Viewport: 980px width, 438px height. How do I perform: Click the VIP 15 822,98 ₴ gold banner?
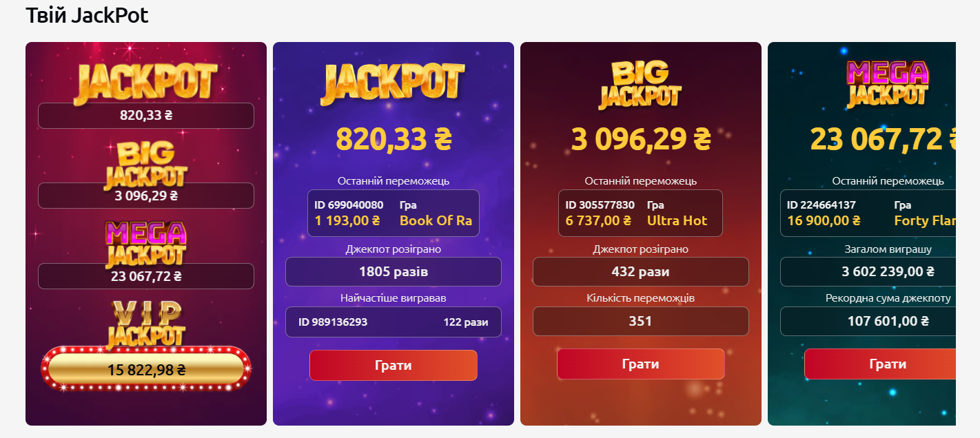click(145, 370)
